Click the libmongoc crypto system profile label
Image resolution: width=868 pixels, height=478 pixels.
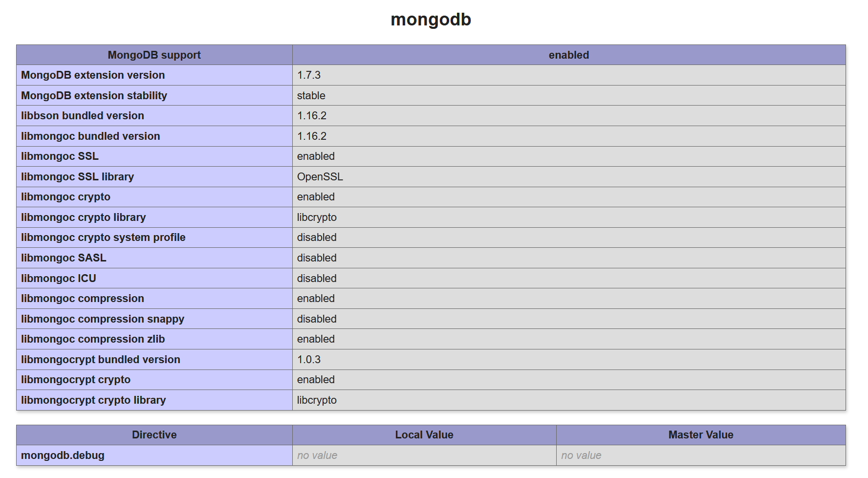coord(103,238)
